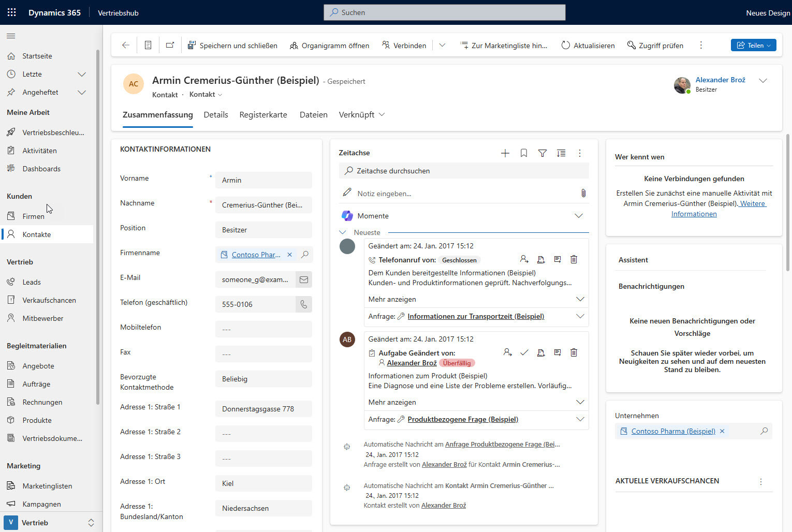
Task: Attach a file with paperclip icon
Action: coord(583,193)
